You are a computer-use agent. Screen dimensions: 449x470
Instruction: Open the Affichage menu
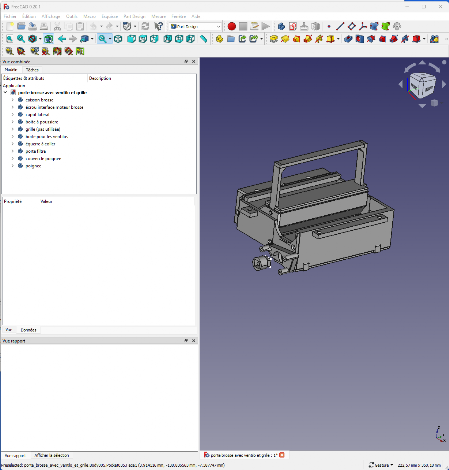click(51, 16)
